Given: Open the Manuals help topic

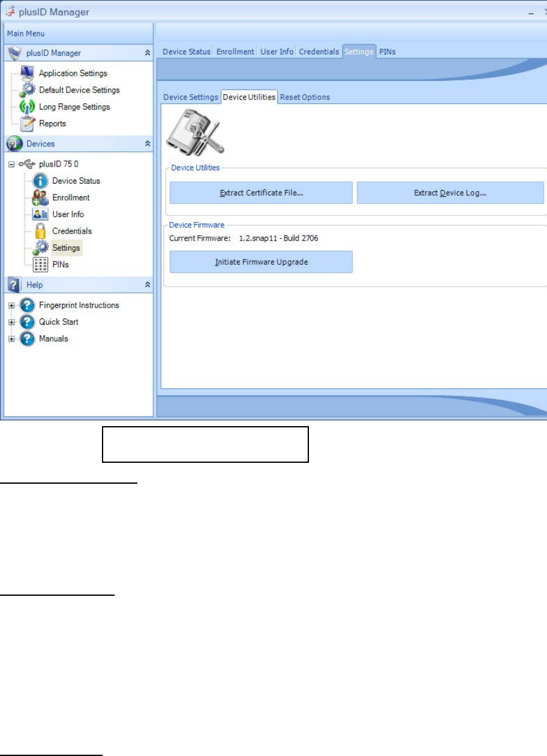Looking at the screenshot, I should tap(53, 339).
